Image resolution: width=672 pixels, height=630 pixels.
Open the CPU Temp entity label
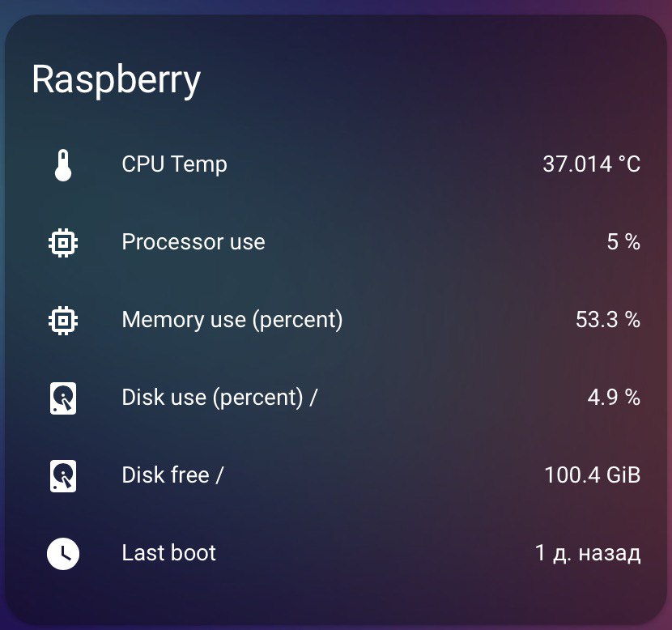click(x=174, y=164)
